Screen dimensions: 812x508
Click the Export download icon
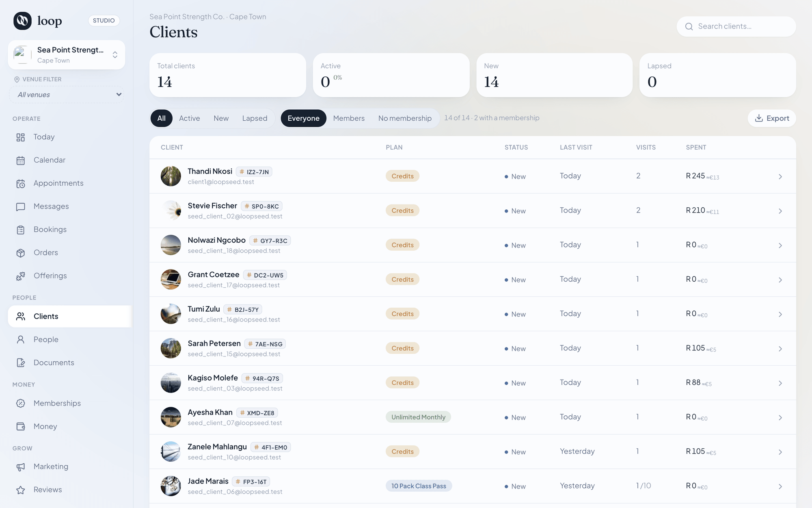click(x=759, y=118)
